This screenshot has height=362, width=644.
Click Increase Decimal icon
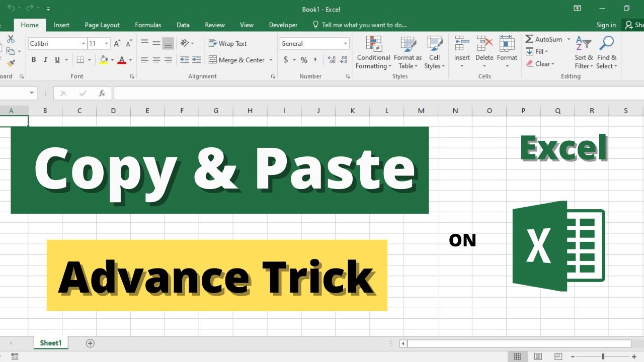coord(332,60)
